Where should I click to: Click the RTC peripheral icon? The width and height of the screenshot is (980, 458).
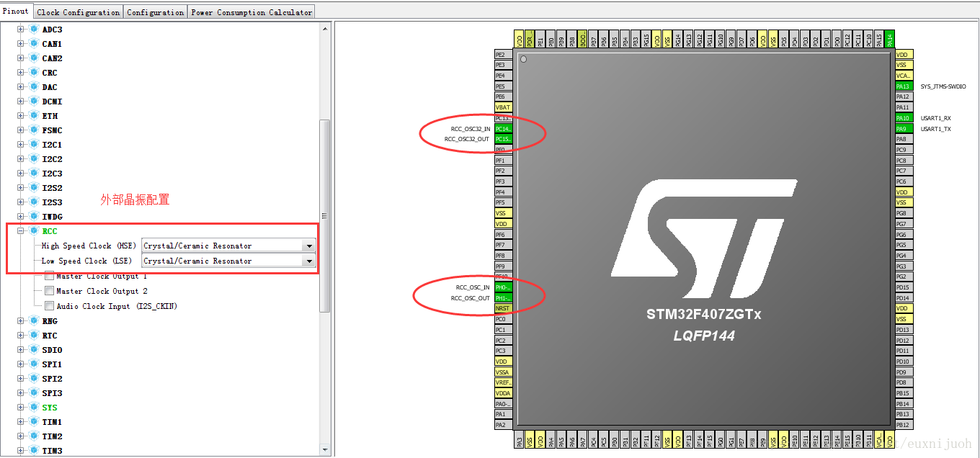pos(34,336)
